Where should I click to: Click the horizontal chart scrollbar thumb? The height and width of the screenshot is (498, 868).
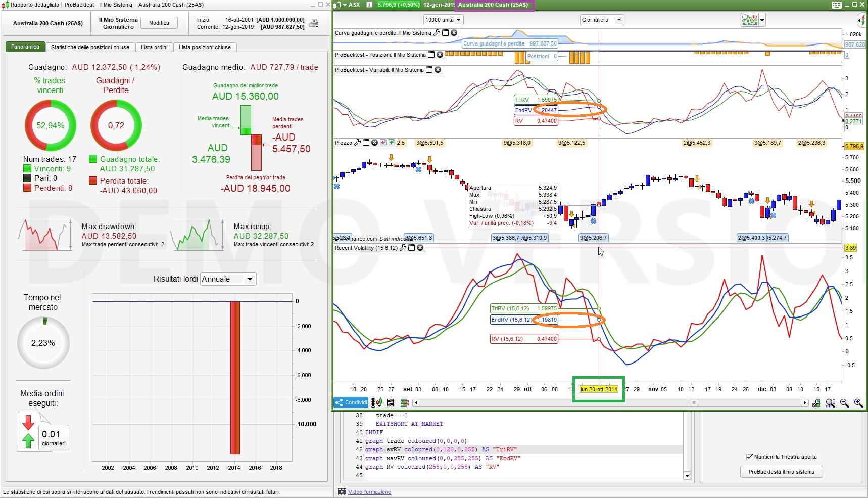point(694,403)
